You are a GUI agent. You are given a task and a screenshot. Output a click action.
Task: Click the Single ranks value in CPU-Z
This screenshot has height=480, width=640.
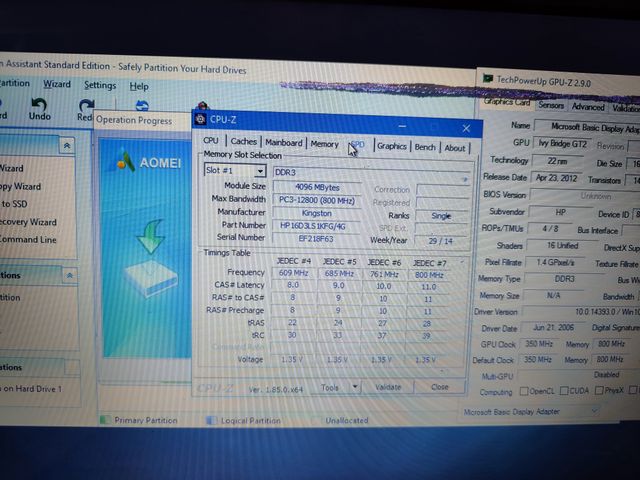pos(441,216)
